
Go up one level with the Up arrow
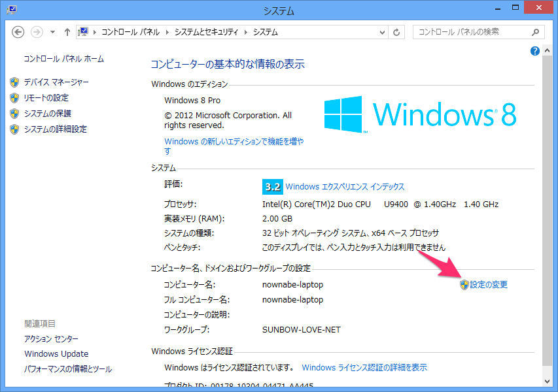click(x=67, y=33)
